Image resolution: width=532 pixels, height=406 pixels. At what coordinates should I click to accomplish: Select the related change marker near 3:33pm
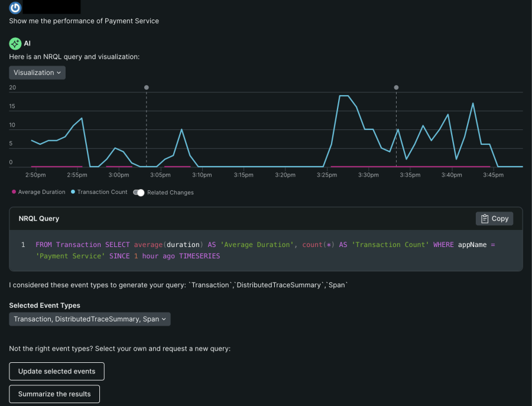click(x=396, y=87)
